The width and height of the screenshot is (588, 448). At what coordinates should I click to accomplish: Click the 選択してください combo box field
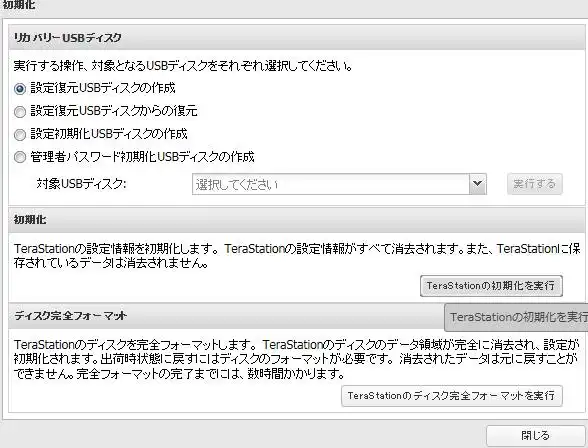tap(339, 184)
